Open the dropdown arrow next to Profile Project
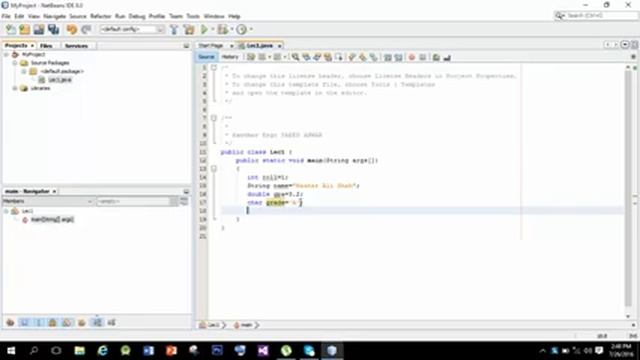This screenshot has width=640, height=360. coord(251,29)
